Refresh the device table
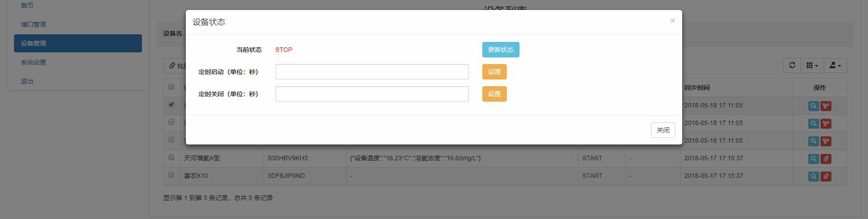 pos(792,65)
